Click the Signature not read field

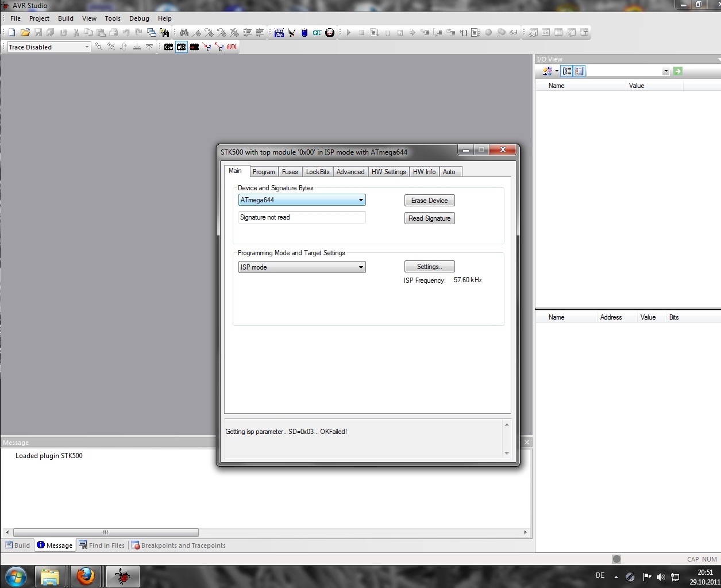click(x=302, y=217)
